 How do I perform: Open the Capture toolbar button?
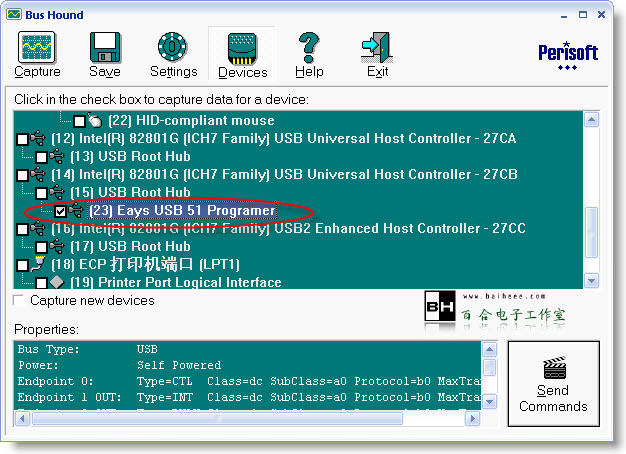(37, 55)
